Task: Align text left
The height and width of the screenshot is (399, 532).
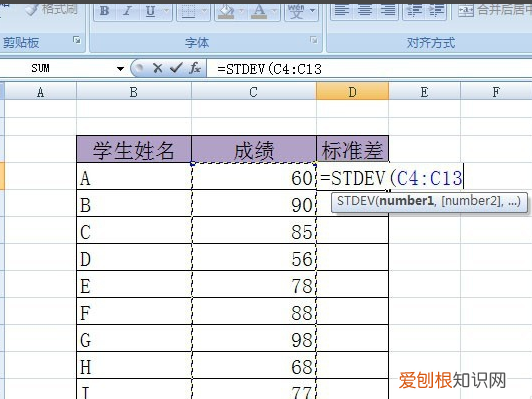Action: pyautogui.click(x=342, y=11)
